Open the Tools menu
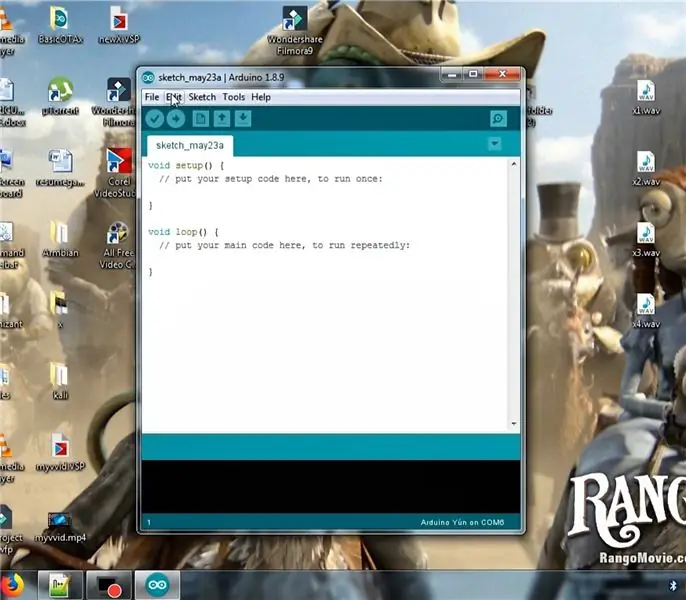 (x=234, y=97)
